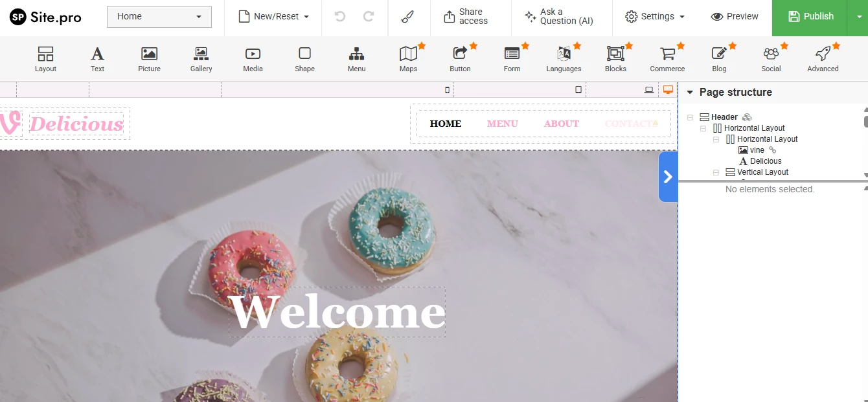Open the Preview of the site

(735, 17)
